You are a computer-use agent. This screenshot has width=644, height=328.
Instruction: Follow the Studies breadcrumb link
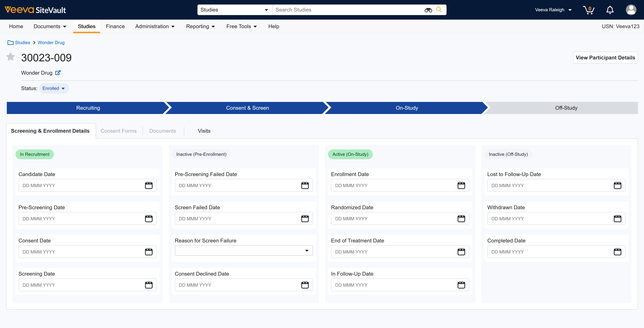(x=23, y=42)
